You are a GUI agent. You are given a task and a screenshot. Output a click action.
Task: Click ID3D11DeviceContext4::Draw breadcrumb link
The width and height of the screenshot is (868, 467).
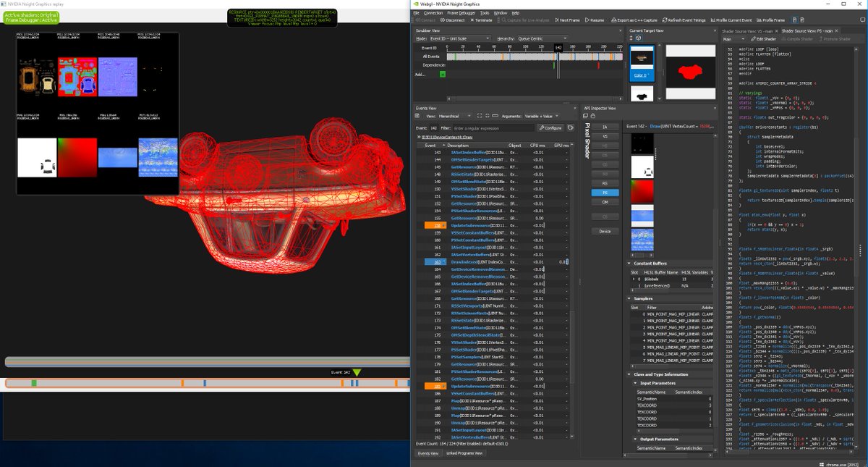[x=446, y=137]
